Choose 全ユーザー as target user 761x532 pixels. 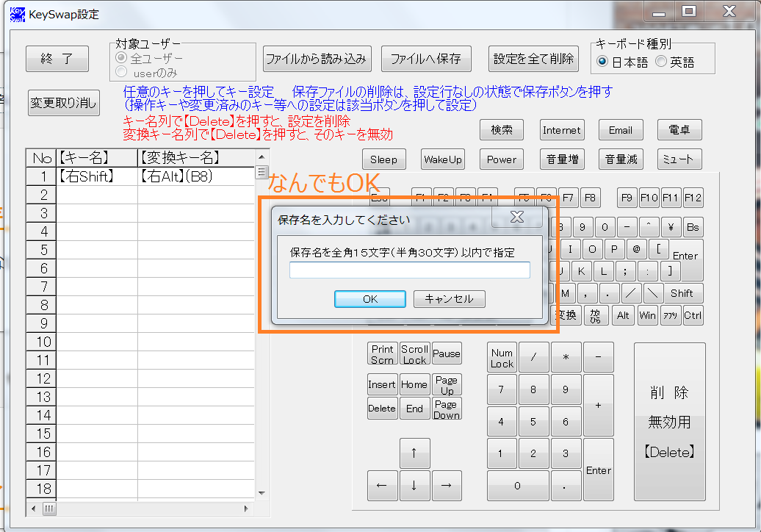point(122,57)
